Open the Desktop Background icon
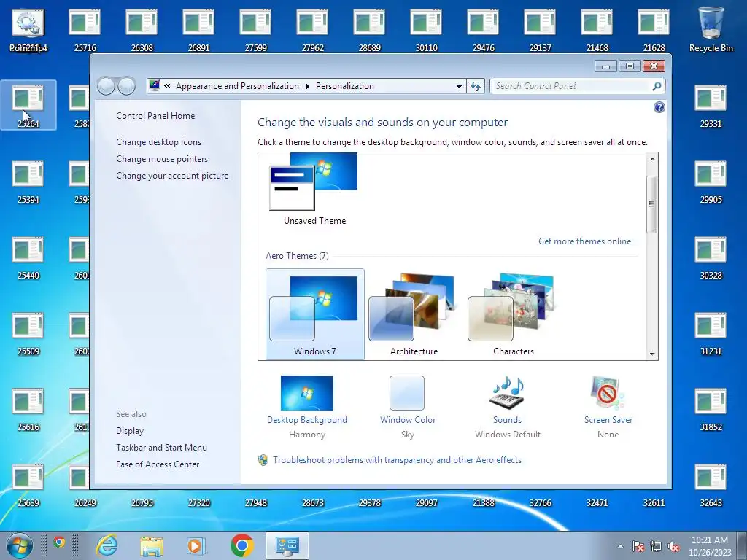Image resolution: width=747 pixels, height=560 pixels. coord(307,393)
